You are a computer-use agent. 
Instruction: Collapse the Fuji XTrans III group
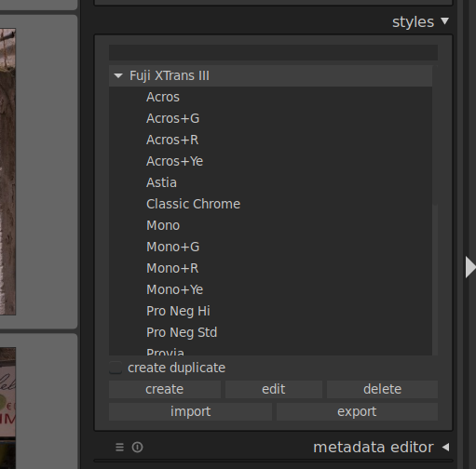(118, 75)
